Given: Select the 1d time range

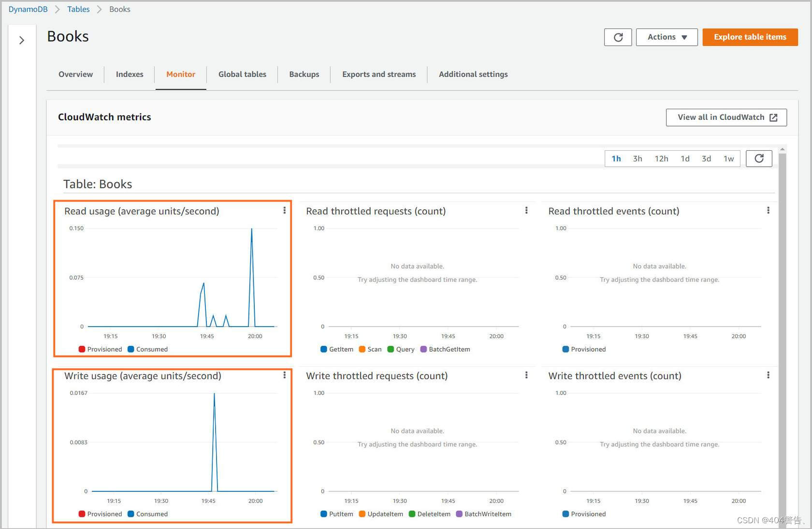Looking at the screenshot, I should point(685,158).
